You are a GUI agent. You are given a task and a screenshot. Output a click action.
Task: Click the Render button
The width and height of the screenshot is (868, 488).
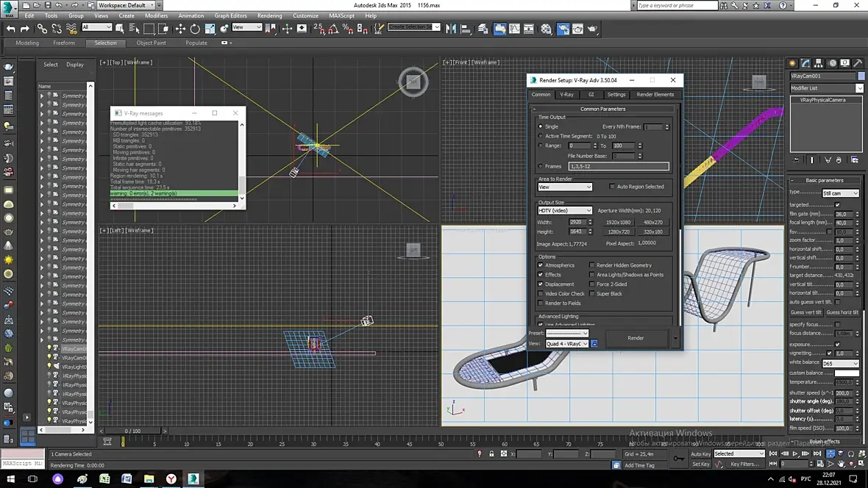click(x=636, y=338)
